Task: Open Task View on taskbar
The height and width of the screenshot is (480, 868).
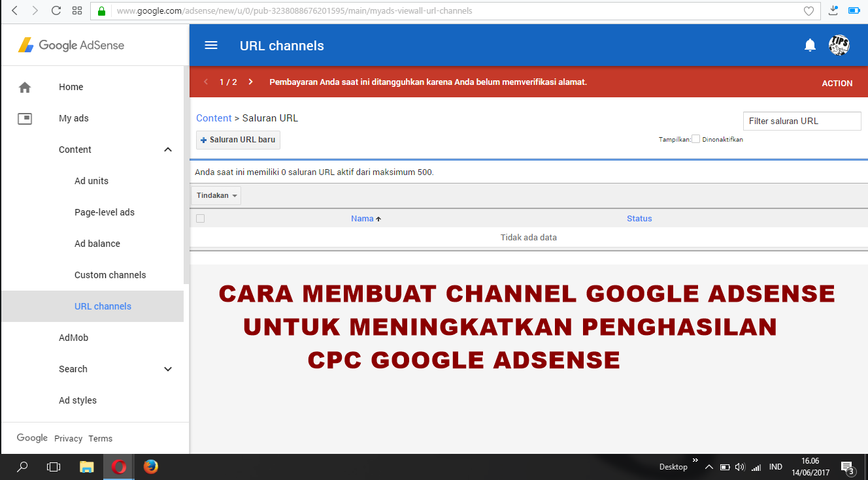Action: point(54,467)
